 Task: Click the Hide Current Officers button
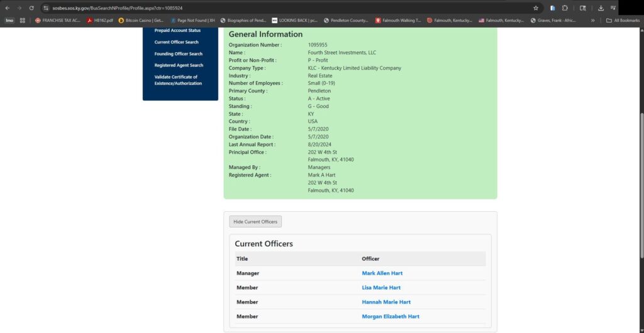255,221
